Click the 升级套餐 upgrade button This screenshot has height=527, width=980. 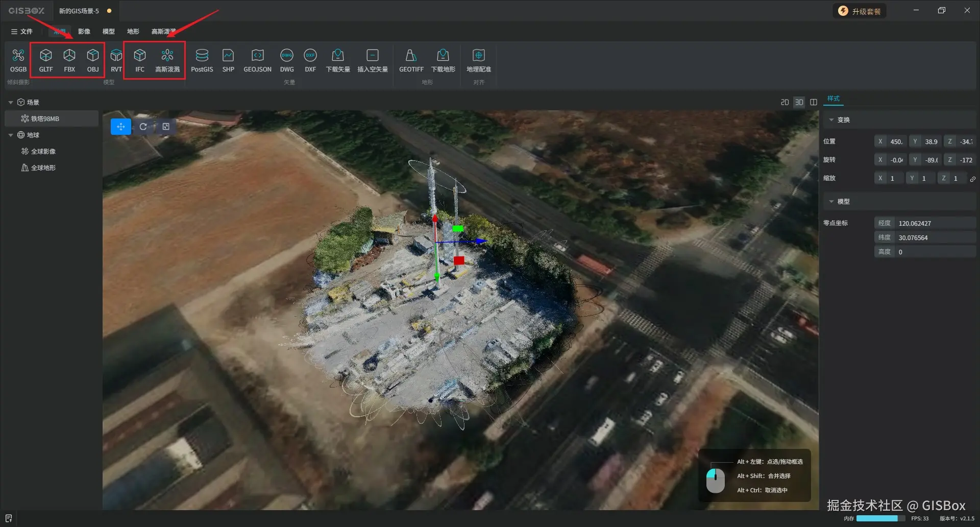click(x=860, y=11)
